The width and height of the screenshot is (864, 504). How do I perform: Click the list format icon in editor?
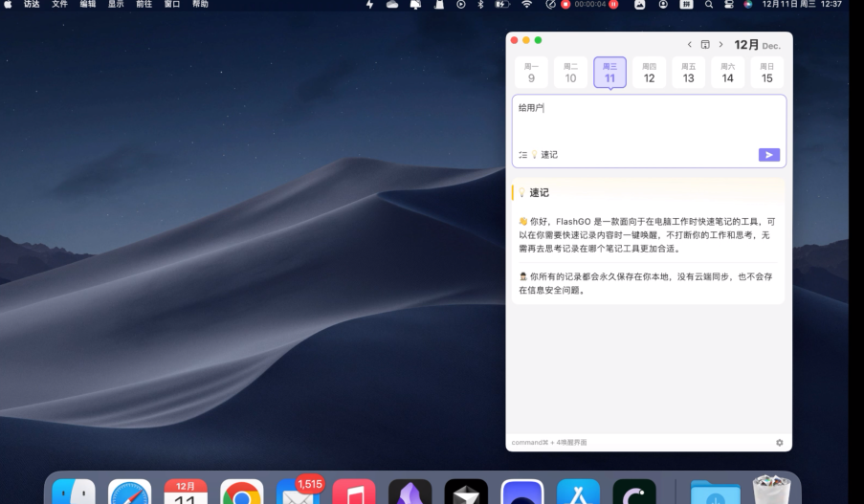coord(522,155)
